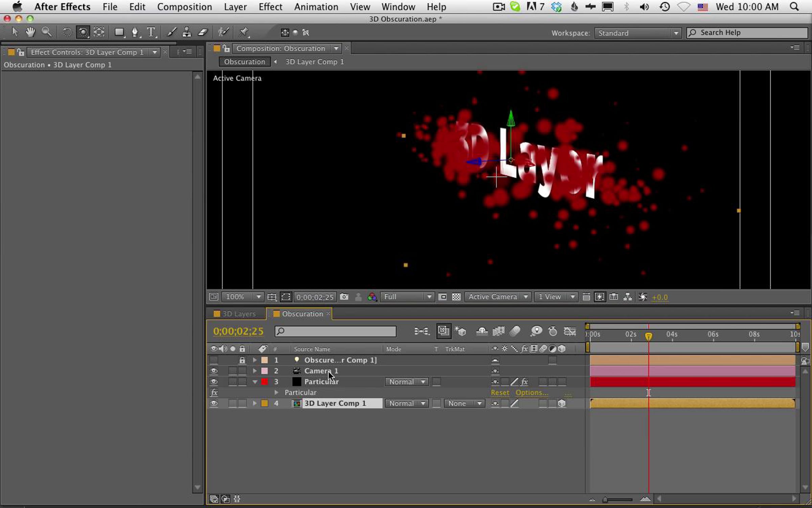Viewport: 812px width, 508px height.
Task: Click the Obscuration breadcrumb button in viewer
Action: [245, 62]
